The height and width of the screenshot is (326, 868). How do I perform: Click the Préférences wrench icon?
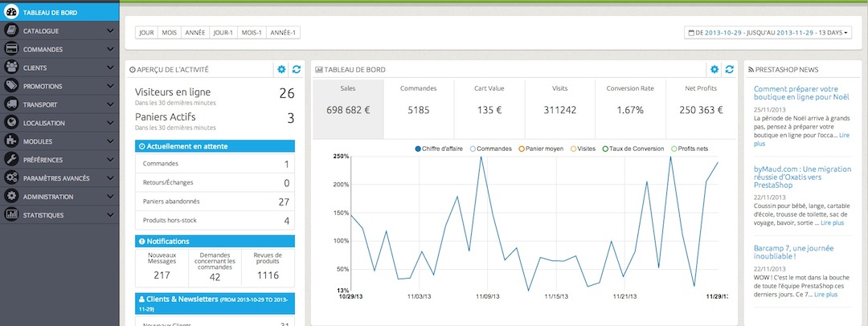[x=11, y=160]
